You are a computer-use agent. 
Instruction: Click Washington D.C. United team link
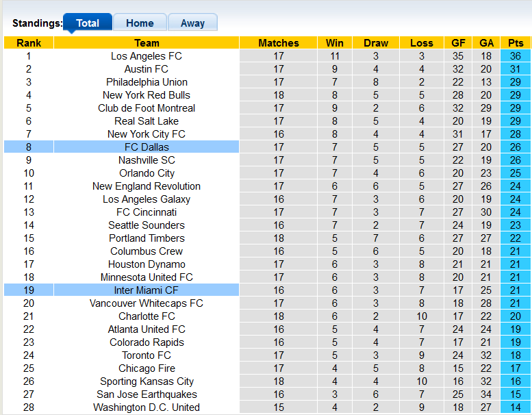click(147, 407)
